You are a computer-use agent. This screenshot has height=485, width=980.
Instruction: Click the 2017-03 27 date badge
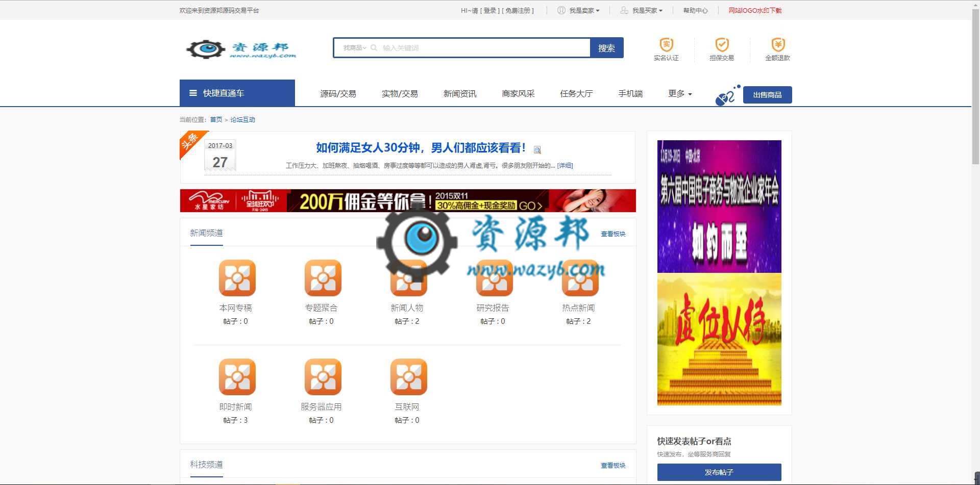[220, 155]
